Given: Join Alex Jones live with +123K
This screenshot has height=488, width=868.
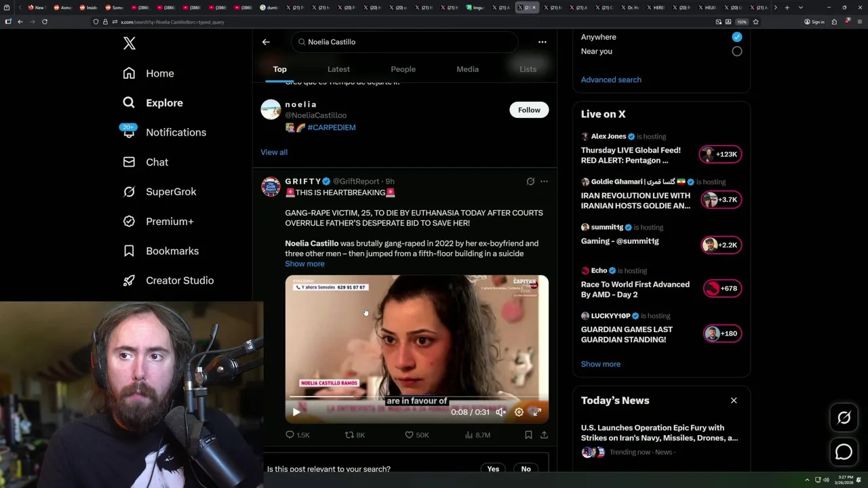Looking at the screenshot, I should point(720,155).
